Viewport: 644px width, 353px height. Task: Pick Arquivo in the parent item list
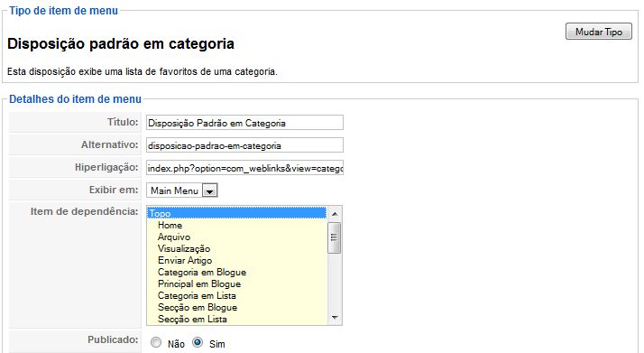pos(237,237)
